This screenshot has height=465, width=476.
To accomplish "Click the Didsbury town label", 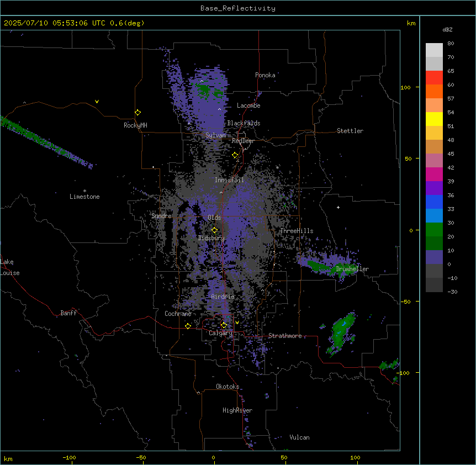I will (211, 238).
